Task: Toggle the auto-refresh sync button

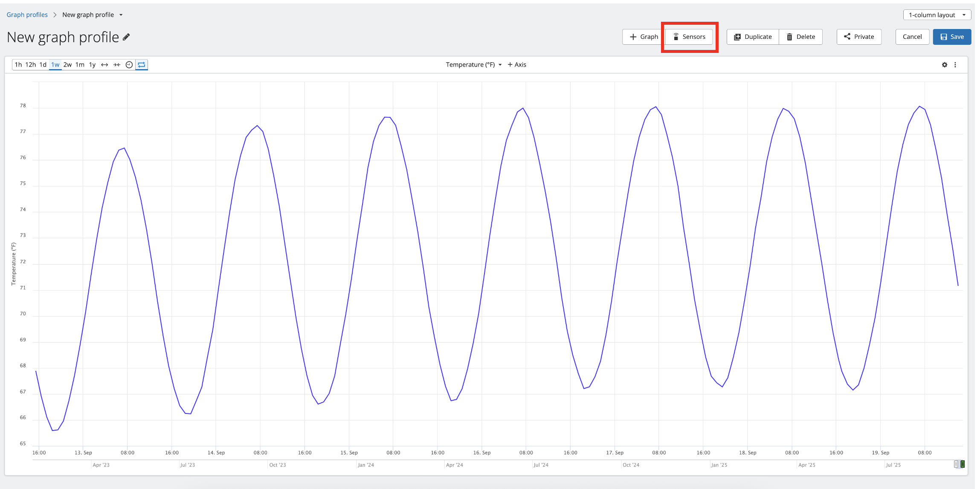Action: [x=142, y=65]
